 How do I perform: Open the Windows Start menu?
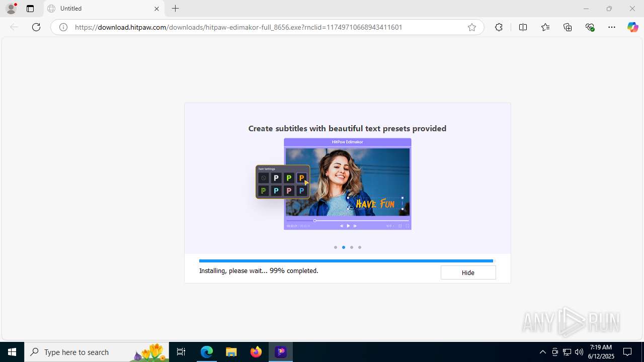coord(12,352)
